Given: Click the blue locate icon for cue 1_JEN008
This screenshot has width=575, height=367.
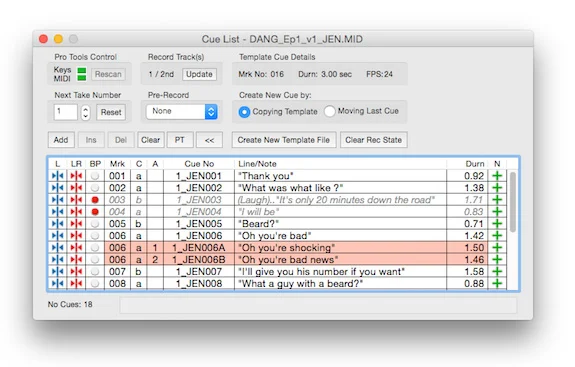Looking at the screenshot, I should pyautogui.click(x=58, y=284).
